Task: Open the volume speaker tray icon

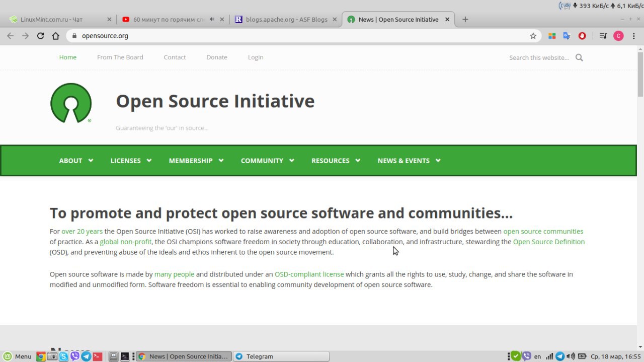Action: 571,356
